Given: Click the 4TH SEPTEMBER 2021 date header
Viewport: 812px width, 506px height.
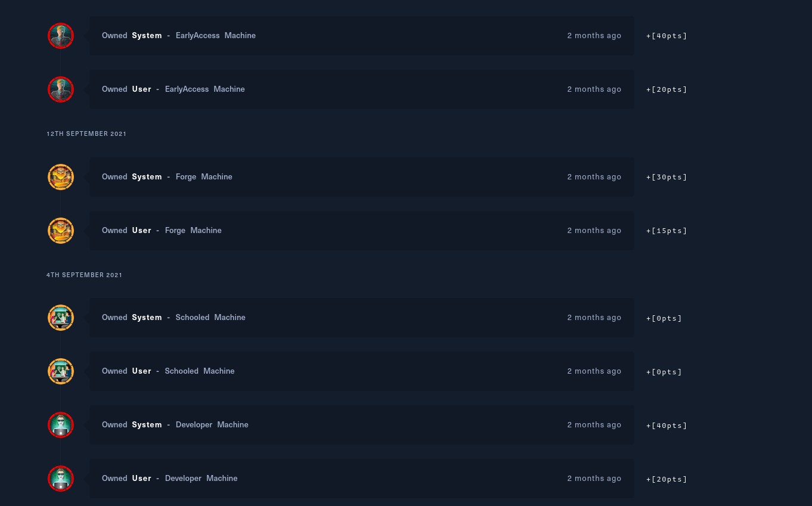Looking at the screenshot, I should tap(84, 275).
